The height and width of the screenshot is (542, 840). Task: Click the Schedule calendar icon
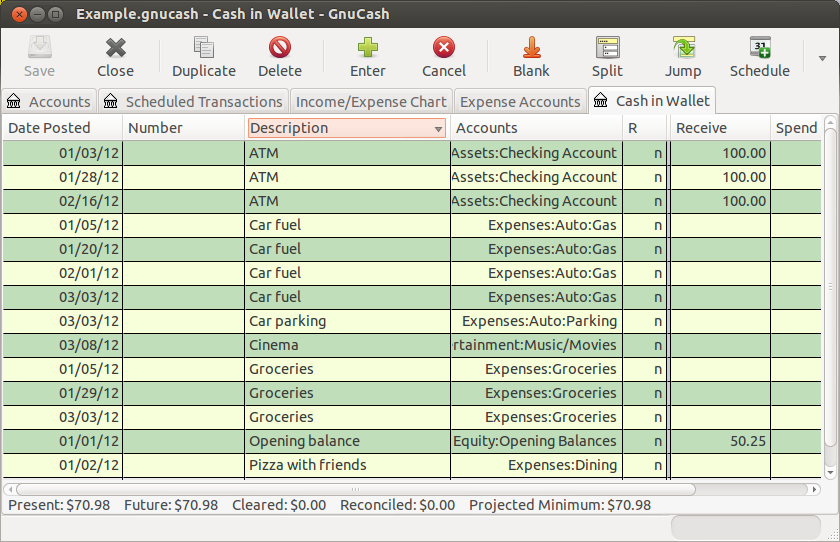tap(760, 47)
